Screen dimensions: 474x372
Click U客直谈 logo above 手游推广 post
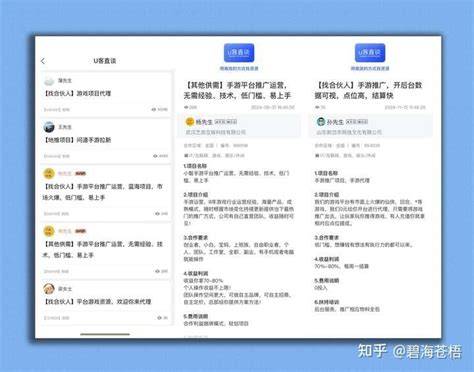point(370,53)
